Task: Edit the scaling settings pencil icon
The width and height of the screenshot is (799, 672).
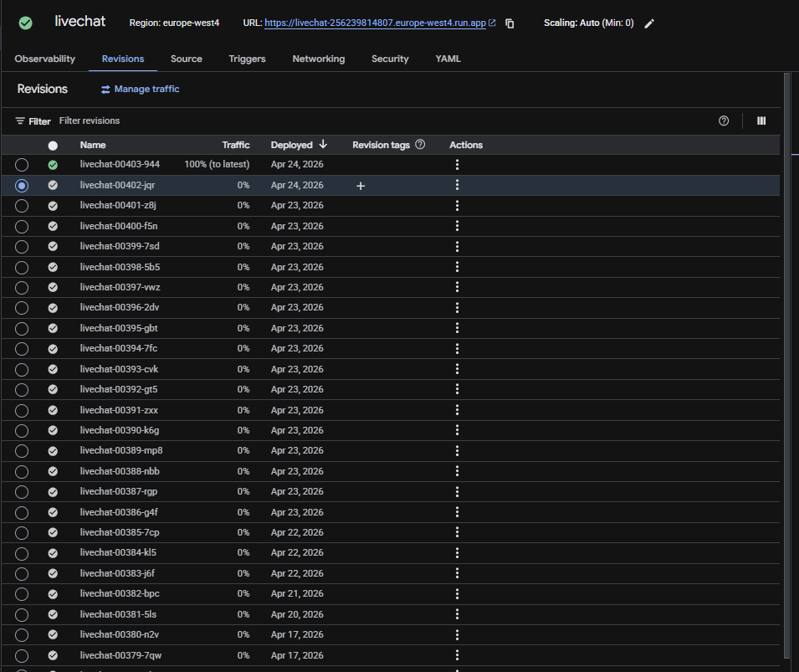Action: click(x=649, y=23)
